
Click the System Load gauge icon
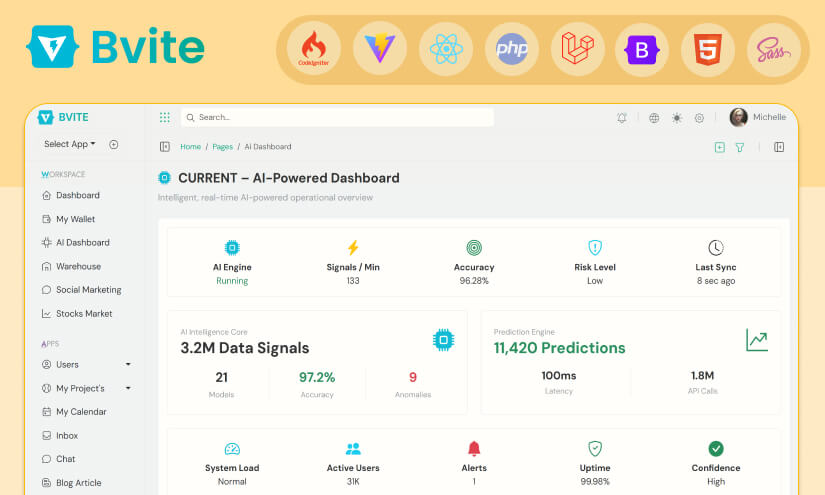pyautogui.click(x=232, y=449)
